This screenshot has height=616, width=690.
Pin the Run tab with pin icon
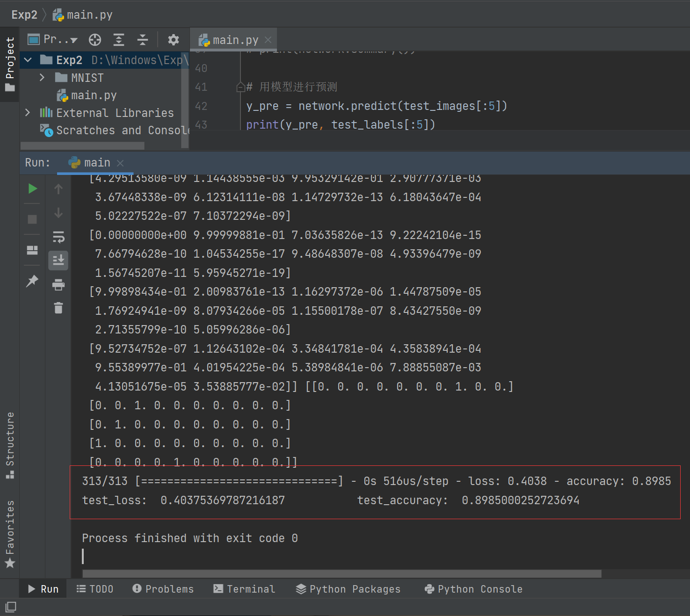32,281
